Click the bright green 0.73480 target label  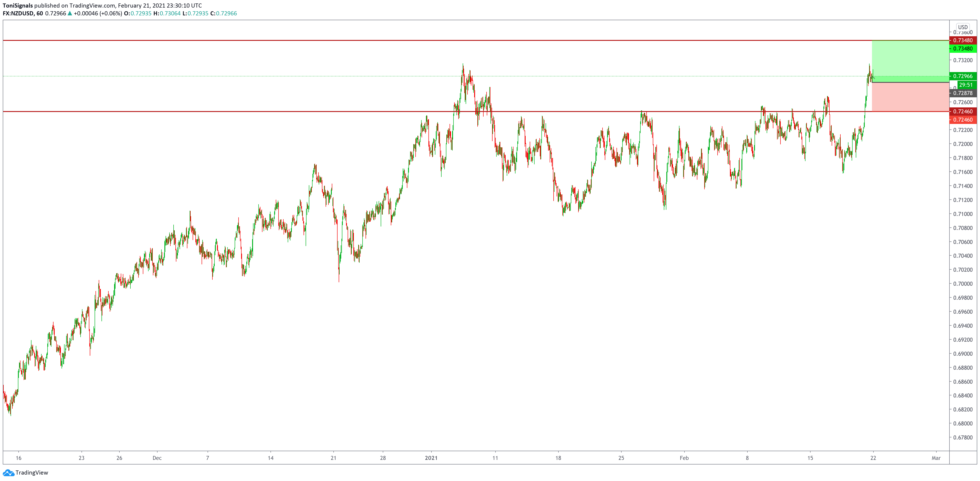[963, 49]
